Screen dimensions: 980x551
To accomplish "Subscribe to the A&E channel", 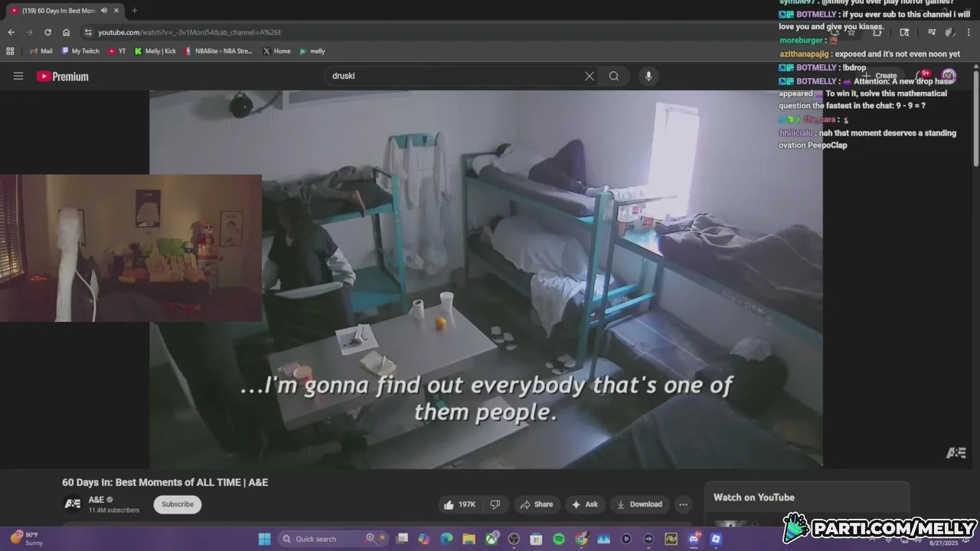I will pyautogui.click(x=178, y=504).
